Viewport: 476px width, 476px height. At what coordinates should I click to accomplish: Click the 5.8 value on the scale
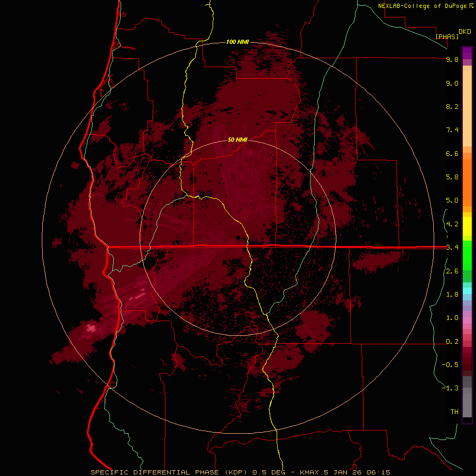(452, 177)
